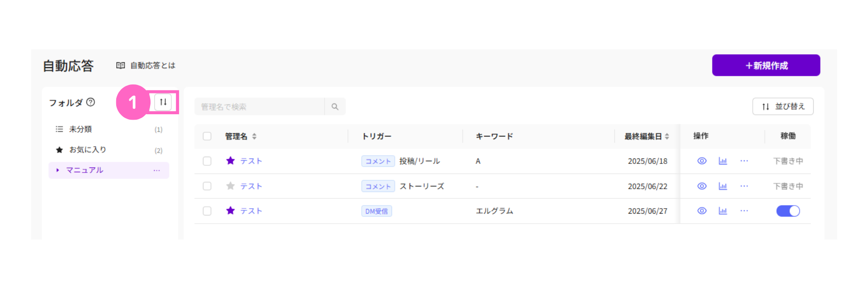Toggle the active switch on the エルグラム row
This screenshot has width=868, height=289.
pos(788,211)
